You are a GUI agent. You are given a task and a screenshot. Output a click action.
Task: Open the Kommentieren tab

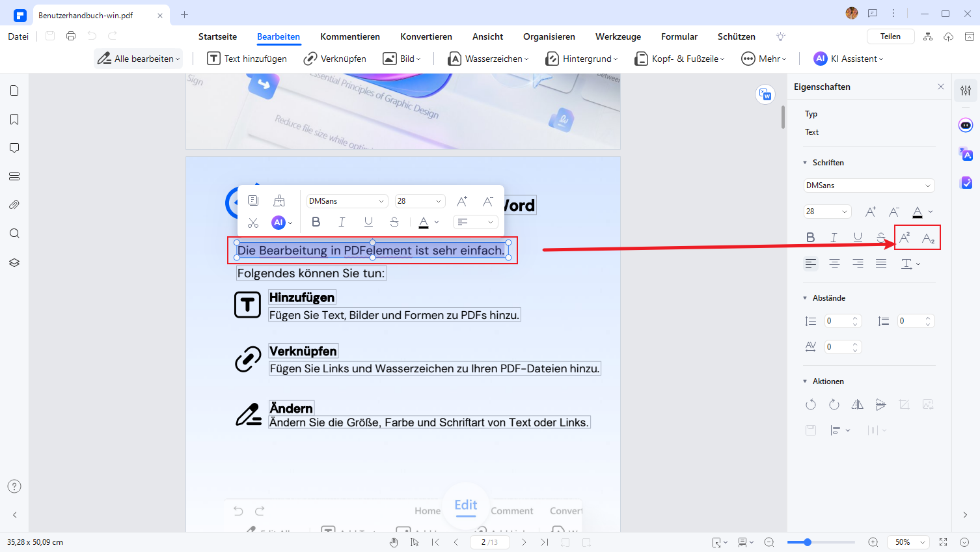(x=350, y=36)
